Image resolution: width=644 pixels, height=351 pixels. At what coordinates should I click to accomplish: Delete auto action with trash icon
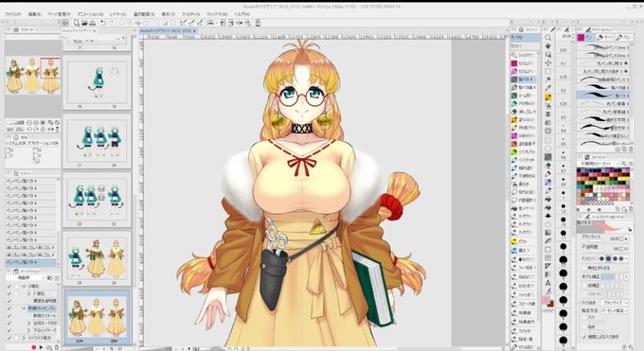(x=57, y=347)
